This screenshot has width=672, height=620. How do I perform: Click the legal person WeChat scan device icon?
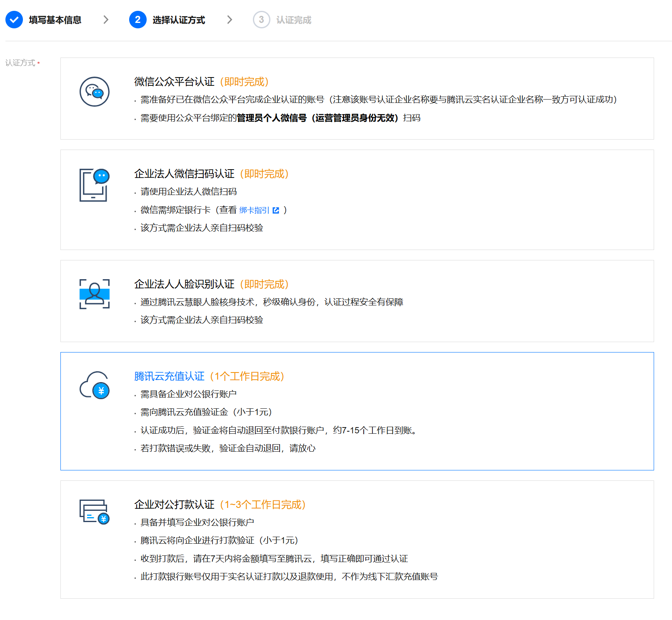tap(95, 185)
